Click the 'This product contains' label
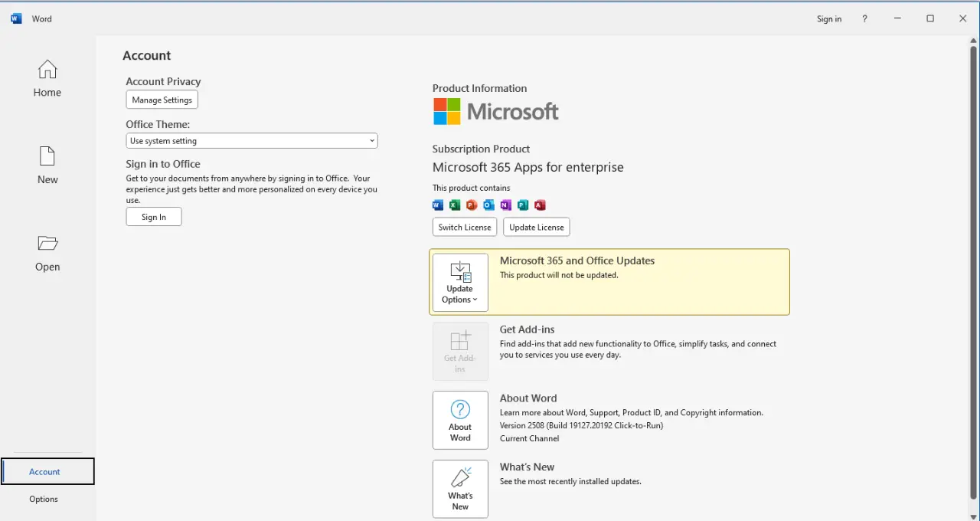This screenshot has height=521, width=980. (471, 188)
